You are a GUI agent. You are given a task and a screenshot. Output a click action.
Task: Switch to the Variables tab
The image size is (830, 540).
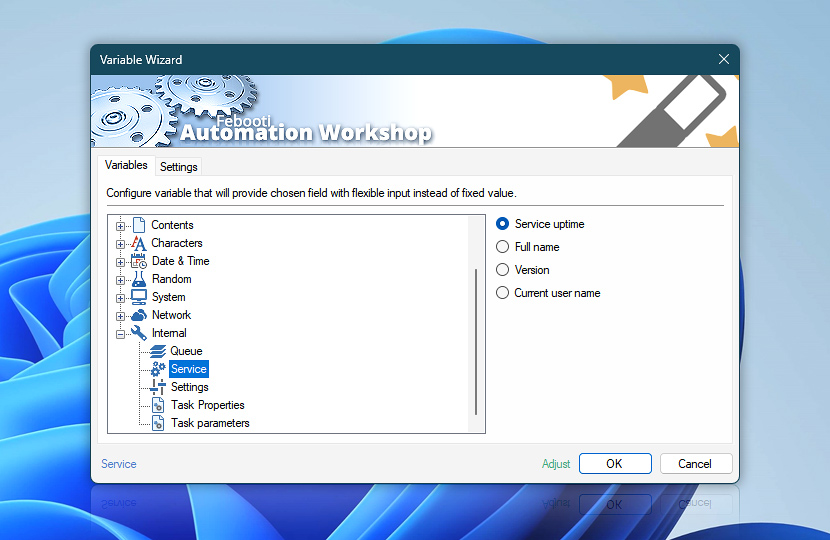pyautogui.click(x=126, y=165)
